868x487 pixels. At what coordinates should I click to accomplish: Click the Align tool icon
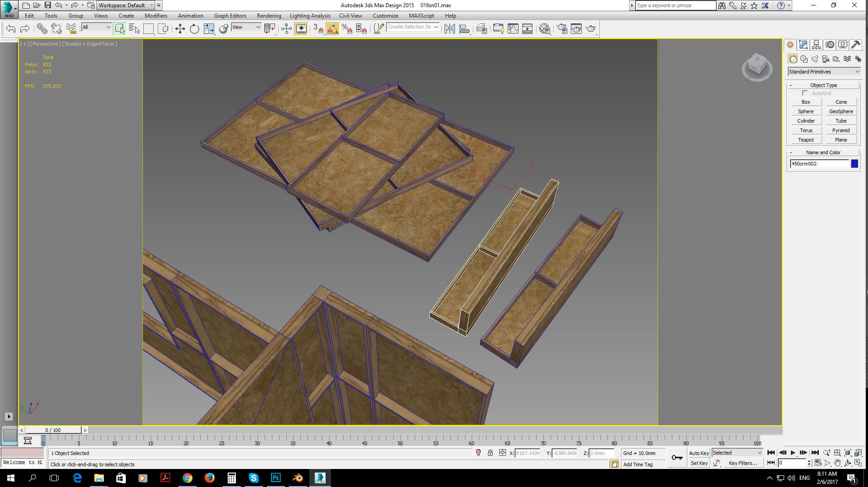[464, 29]
